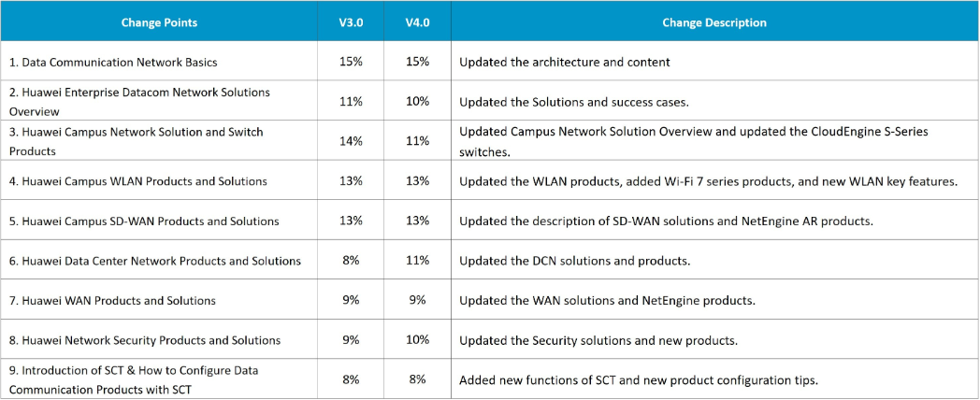Screen dimensions: 980x400
Task: Select the V3.0 column header
Action: [x=352, y=22]
